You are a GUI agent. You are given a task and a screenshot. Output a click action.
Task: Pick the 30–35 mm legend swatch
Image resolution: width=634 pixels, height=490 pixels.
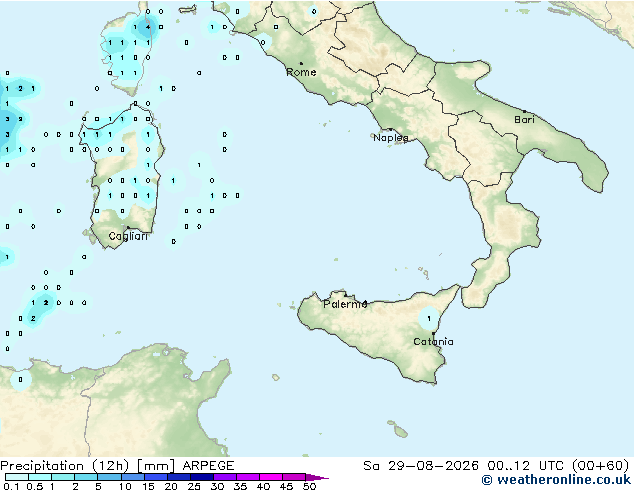click(x=224, y=477)
